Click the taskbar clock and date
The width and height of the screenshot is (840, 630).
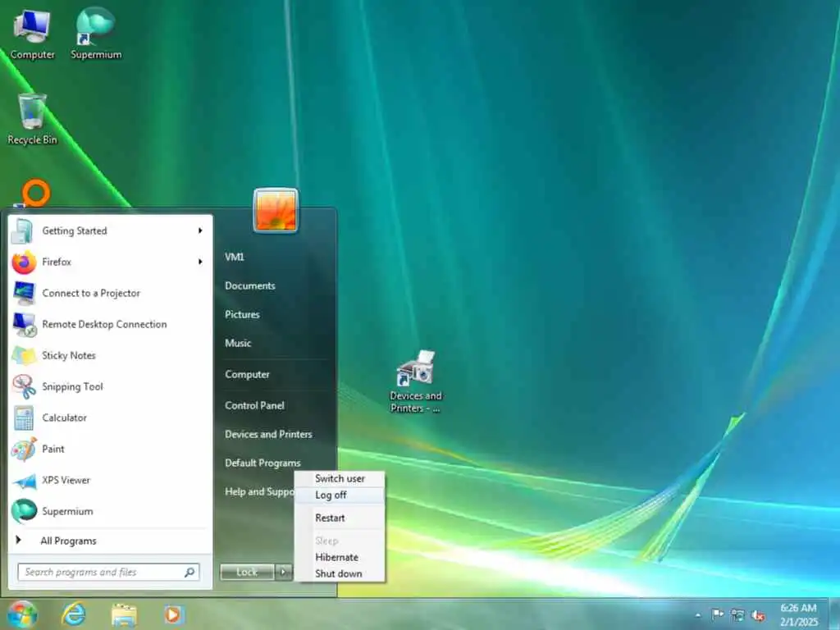799,615
